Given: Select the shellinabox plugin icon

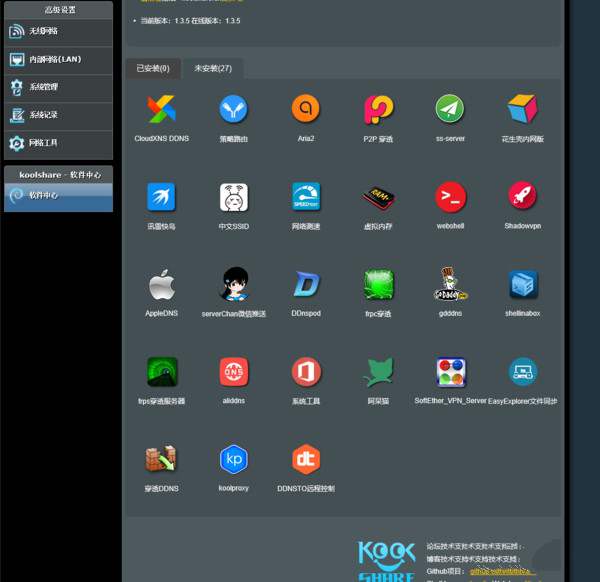Looking at the screenshot, I should (522, 284).
